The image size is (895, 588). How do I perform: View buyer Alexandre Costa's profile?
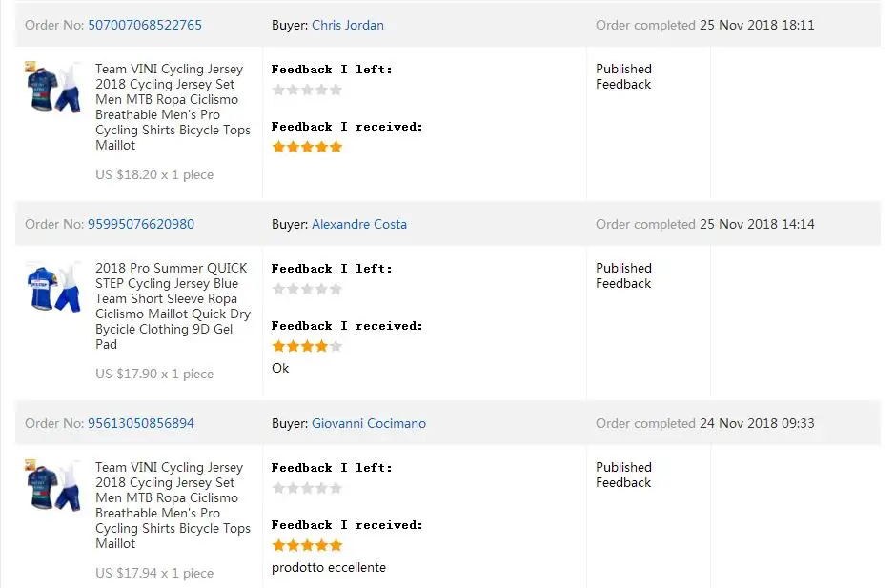point(359,224)
